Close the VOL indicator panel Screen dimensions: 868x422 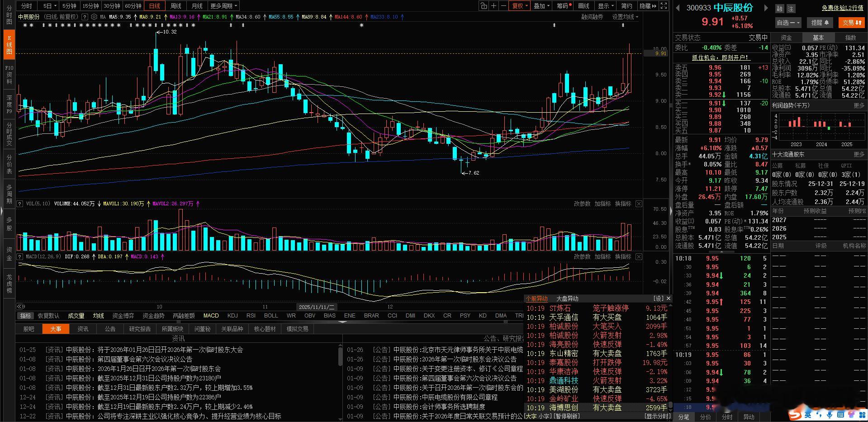click(639, 204)
